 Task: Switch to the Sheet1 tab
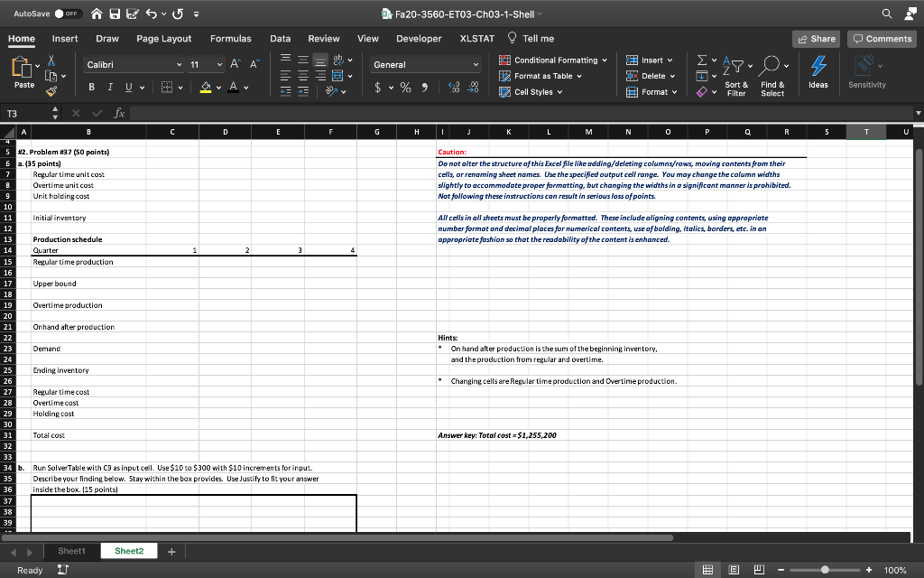[x=71, y=551]
